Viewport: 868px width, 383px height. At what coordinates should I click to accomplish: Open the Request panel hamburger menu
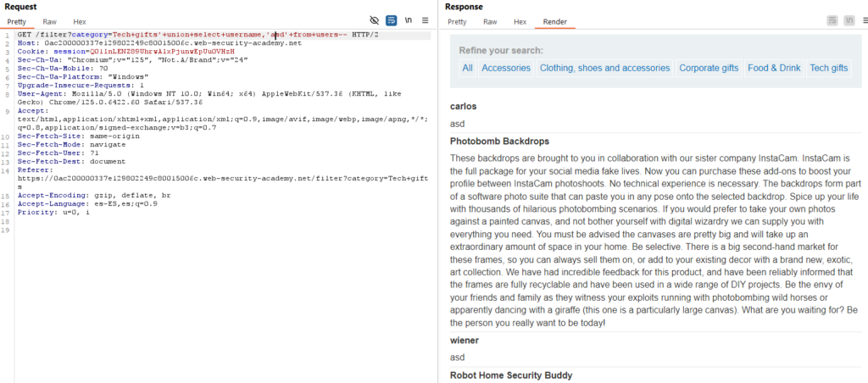(426, 20)
